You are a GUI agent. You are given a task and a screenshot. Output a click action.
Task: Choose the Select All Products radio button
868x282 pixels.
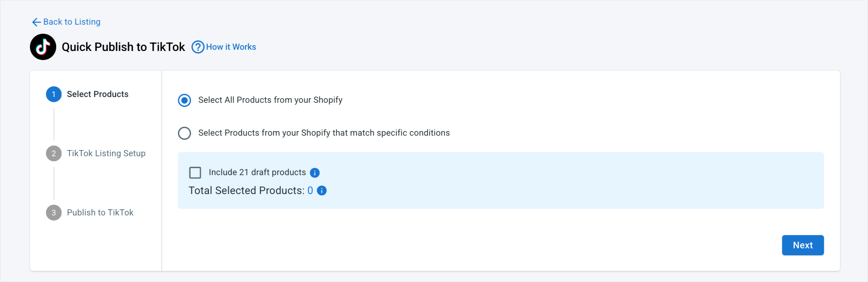184,100
